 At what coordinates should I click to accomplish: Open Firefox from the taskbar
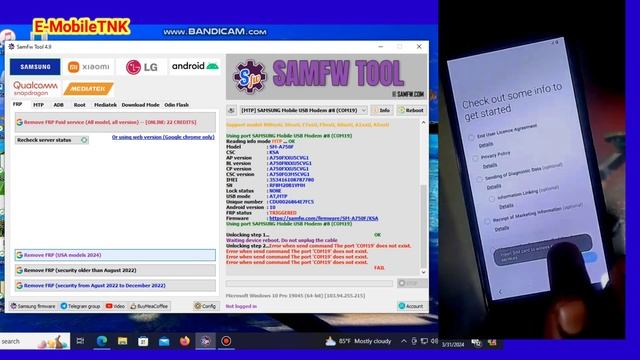coord(185,341)
